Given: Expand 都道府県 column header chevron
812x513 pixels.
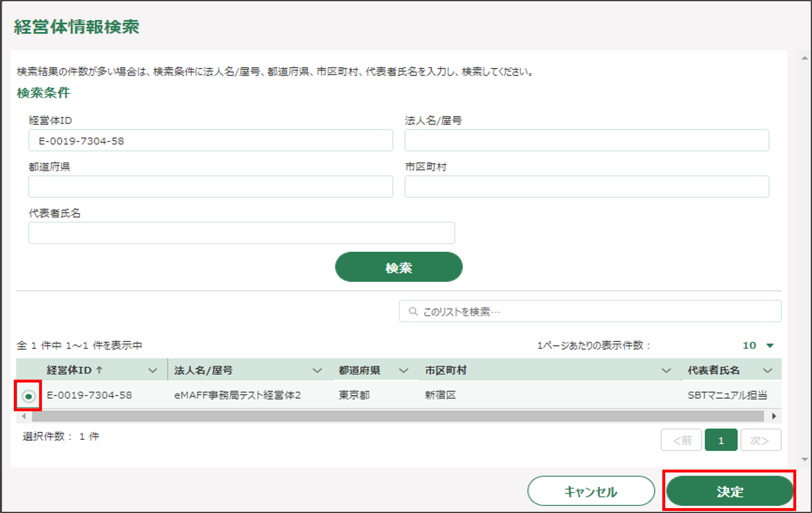Looking at the screenshot, I should tap(403, 371).
